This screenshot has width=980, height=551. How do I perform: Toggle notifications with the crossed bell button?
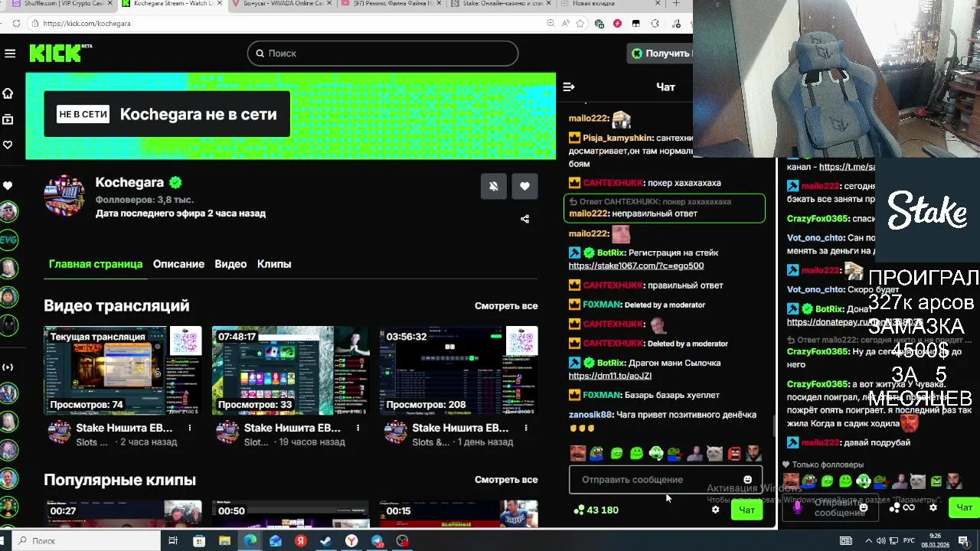[494, 186]
